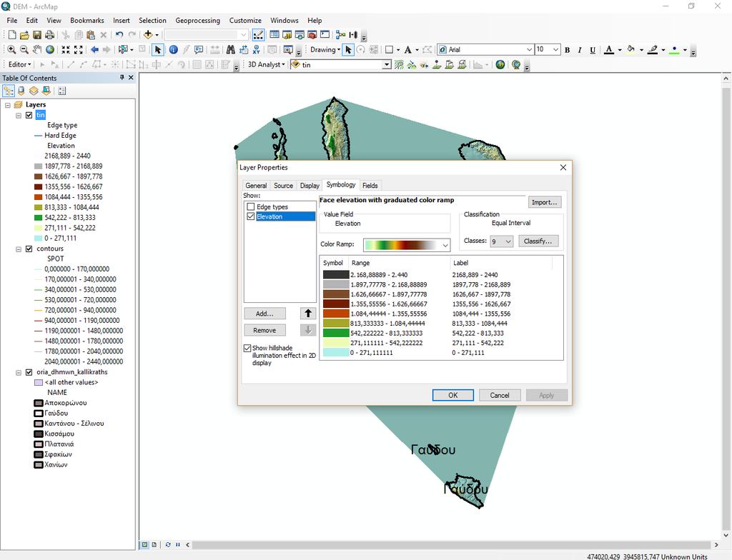Switch to the Display tab
The width and height of the screenshot is (732, 560).
pyautogui.click(x=310, y=185)
